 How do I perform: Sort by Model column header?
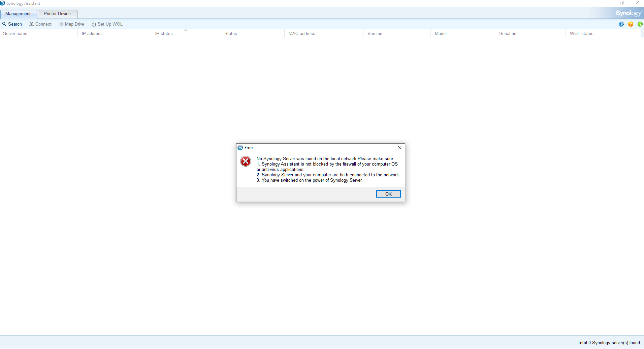point(463,34)
